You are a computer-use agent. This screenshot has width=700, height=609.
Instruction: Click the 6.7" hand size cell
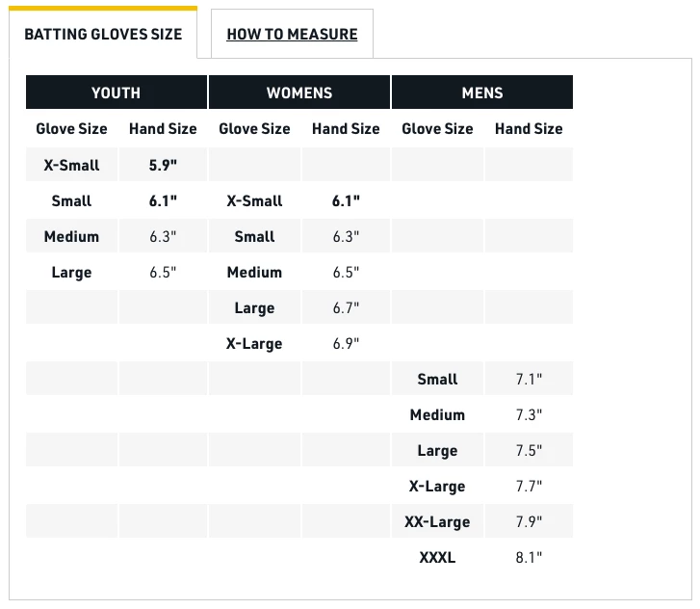[346, 308]
